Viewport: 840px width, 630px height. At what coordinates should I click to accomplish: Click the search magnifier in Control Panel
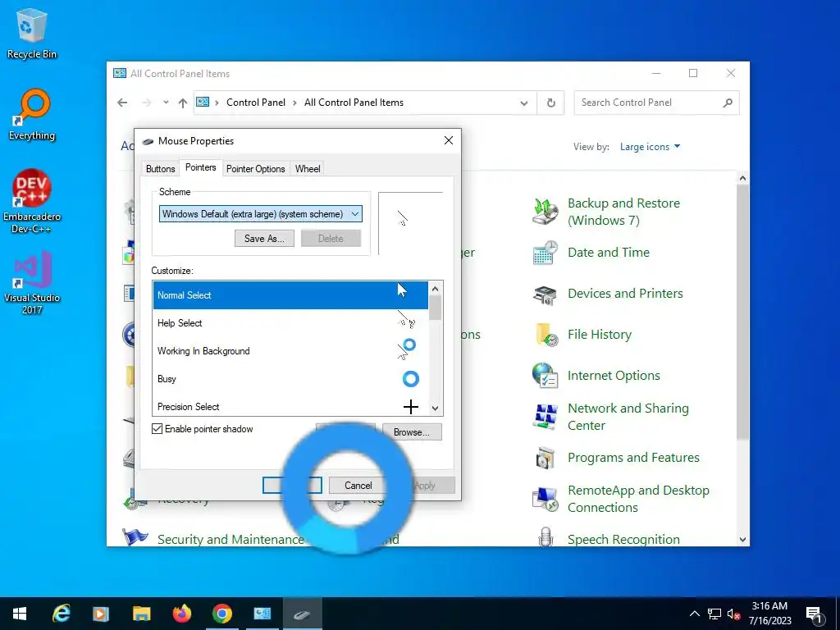(x=727, y=103)
